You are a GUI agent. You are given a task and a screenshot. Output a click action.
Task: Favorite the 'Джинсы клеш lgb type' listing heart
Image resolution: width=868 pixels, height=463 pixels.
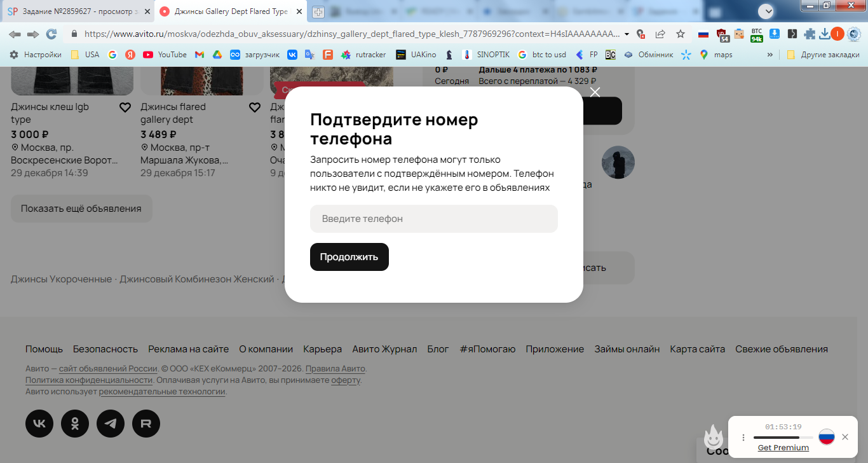tap(125, 107)
